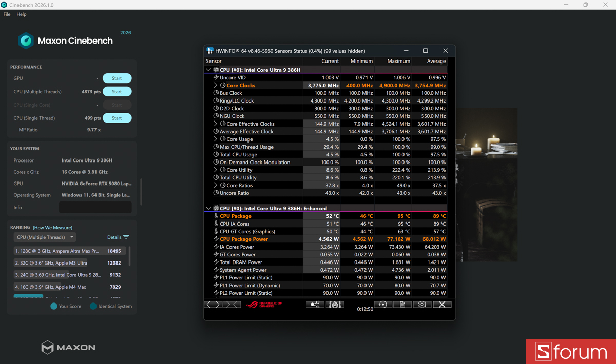Image resolution: width=616 pixels, height=364 pixels.
Task: Open the Help menu in Cinebench
Action: pyautogui.click(x=22, y=14)
